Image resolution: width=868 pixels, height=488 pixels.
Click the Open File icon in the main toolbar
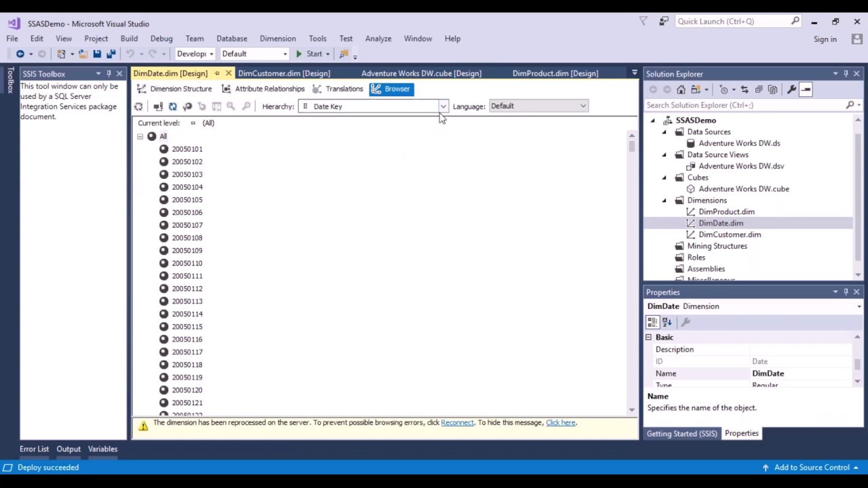click(83, 54)
